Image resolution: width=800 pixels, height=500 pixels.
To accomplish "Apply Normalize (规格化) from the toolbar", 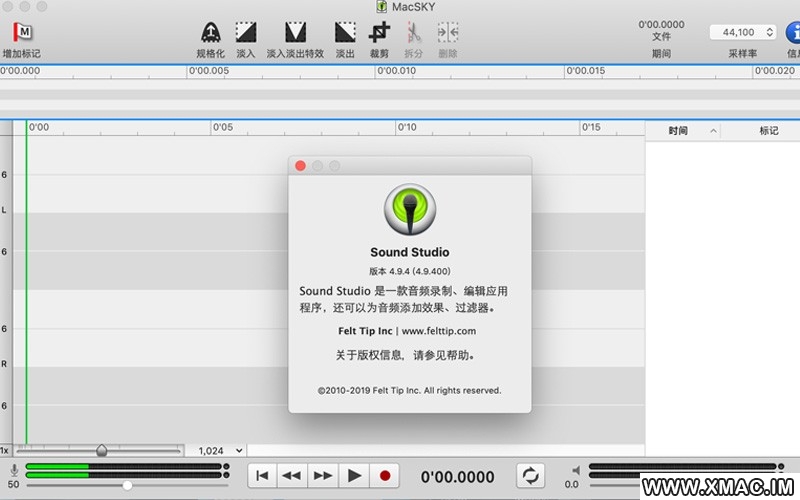I will coord(210,33).
